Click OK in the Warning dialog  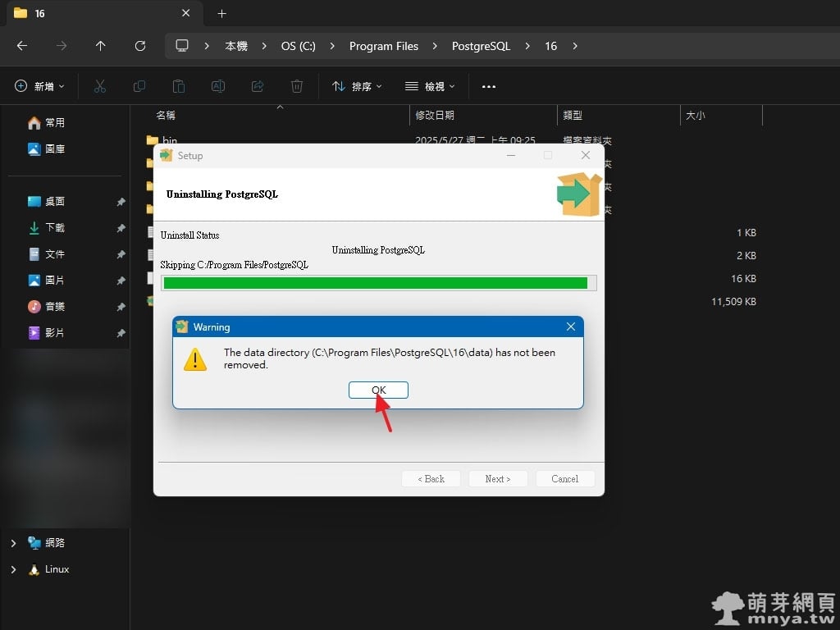378,390
